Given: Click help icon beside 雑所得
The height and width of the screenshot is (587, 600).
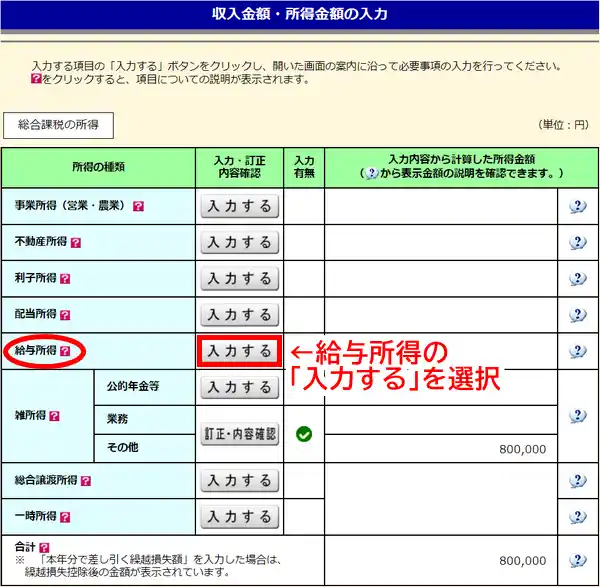Looking at the screenshot, I should click(x=54, y=416).
